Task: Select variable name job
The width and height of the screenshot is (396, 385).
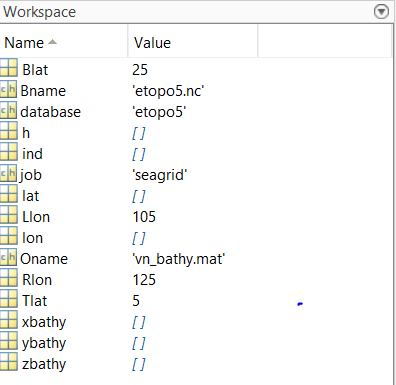Action: click(x=30, y=175)
